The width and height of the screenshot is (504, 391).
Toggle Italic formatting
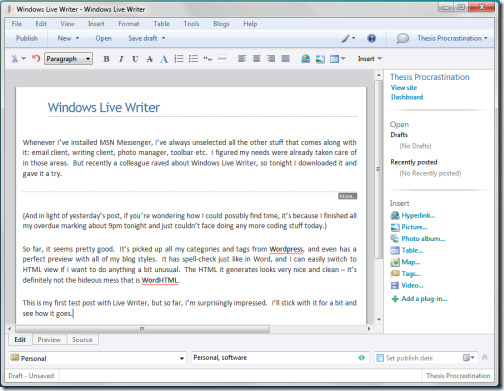pos(121,59)
